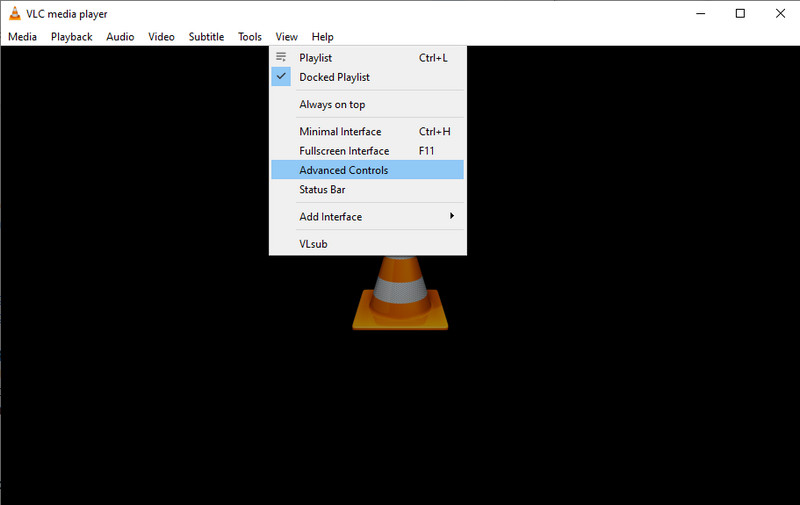Viewport: 800px width, 505px height.
Task: Maximize the VLC window
Action: [x=740, y=14]
